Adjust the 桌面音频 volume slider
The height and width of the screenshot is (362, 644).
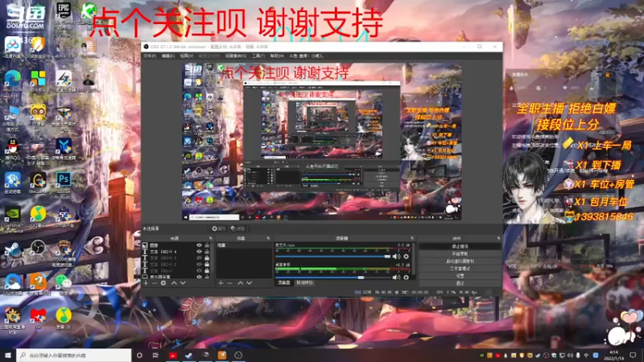coord(333,278)
